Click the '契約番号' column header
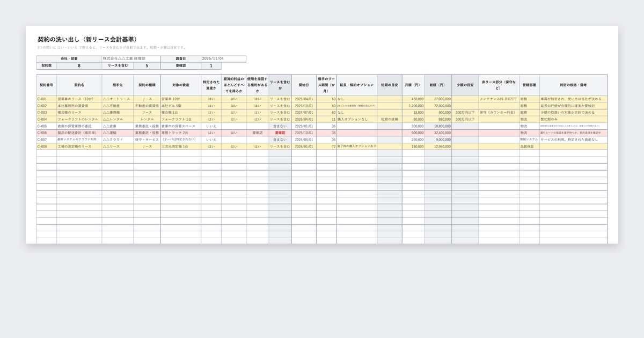This screenshot has width=644, height=338. pyautogui.click(x=47, y=85)
